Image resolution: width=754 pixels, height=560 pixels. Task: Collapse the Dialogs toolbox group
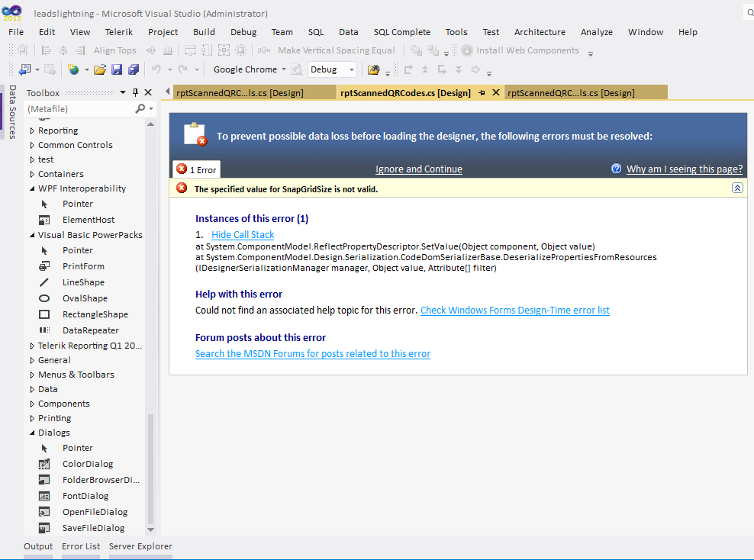(32, 433)
